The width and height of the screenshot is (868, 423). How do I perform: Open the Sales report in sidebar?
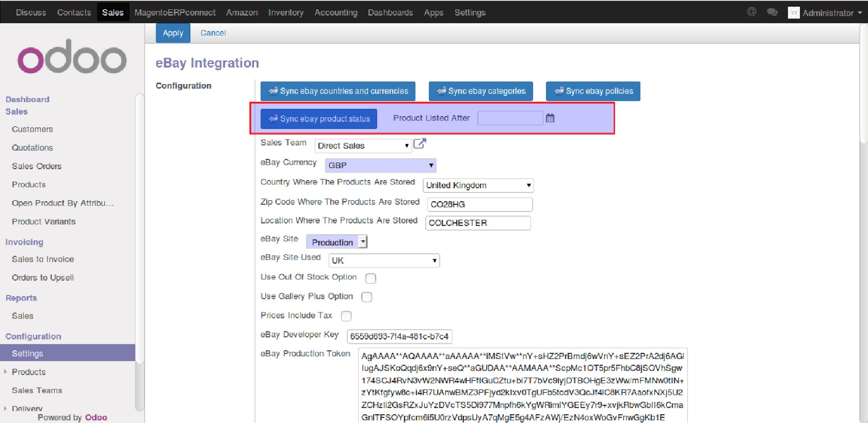23,316
